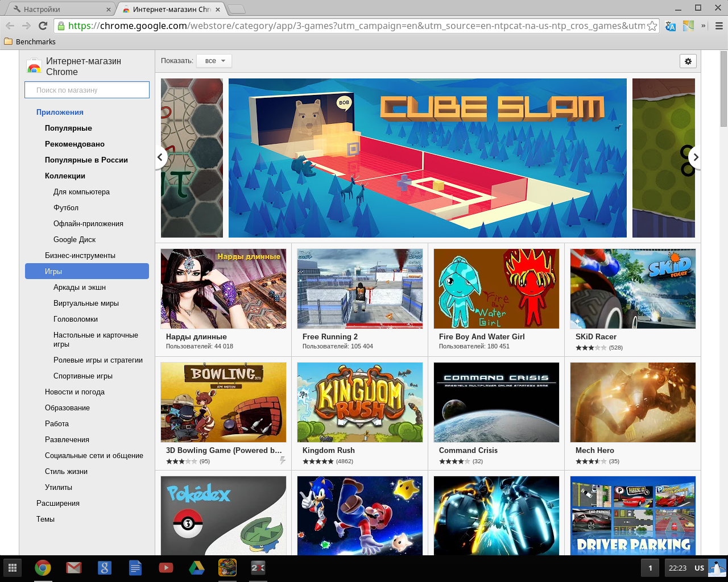Open the Нарды длинные game tile
Screen dimensions: 728x582
224,300
